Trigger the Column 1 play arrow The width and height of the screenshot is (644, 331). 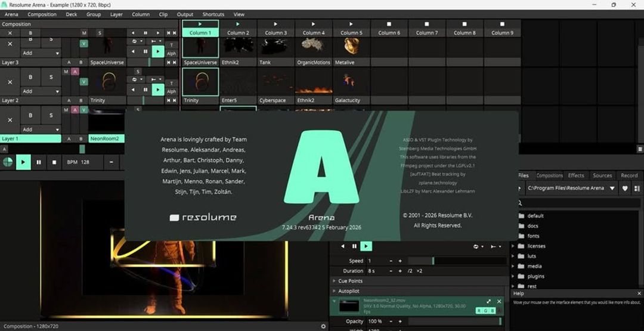(x=200, y=24)
